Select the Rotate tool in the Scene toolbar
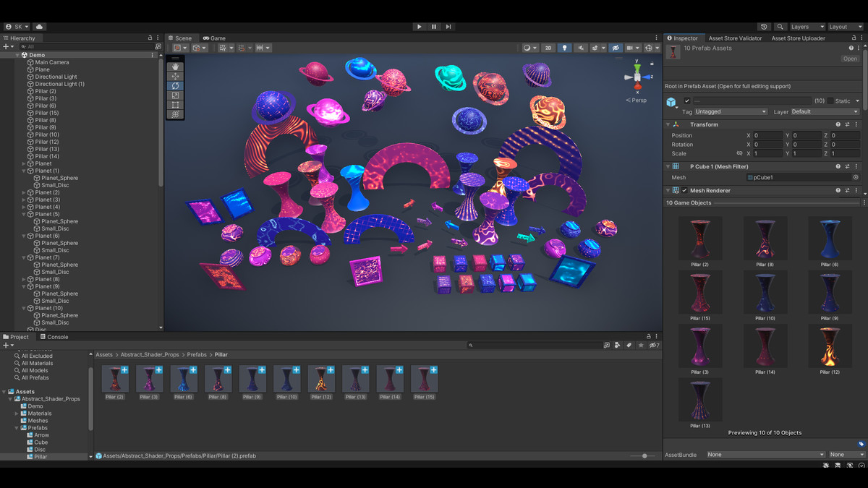 pyautogui.click(x=174, y=85)
